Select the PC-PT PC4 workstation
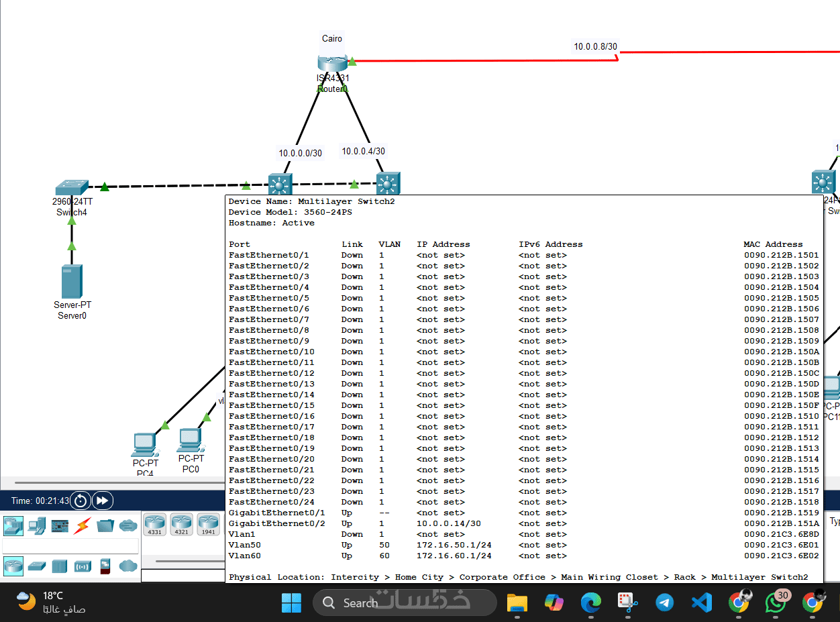Viewport: 840px width, 622px height. (145, 445)
